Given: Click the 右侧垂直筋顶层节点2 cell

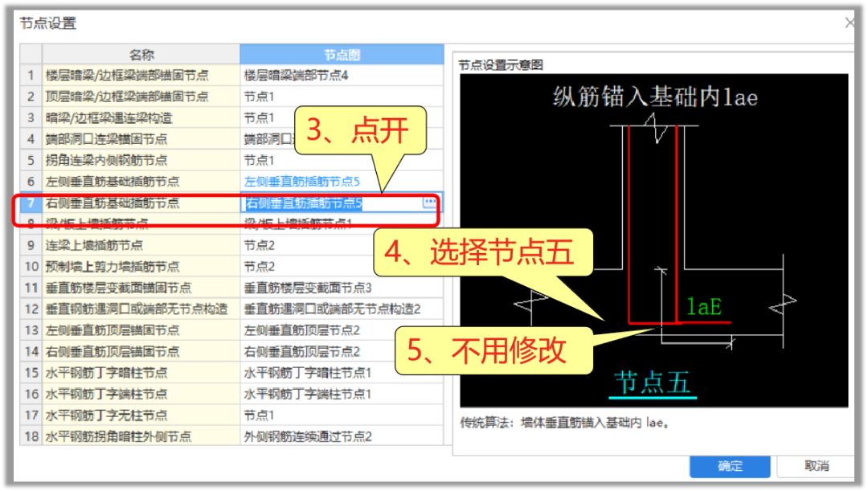Looking at the screenshot, I should (342, 351).
